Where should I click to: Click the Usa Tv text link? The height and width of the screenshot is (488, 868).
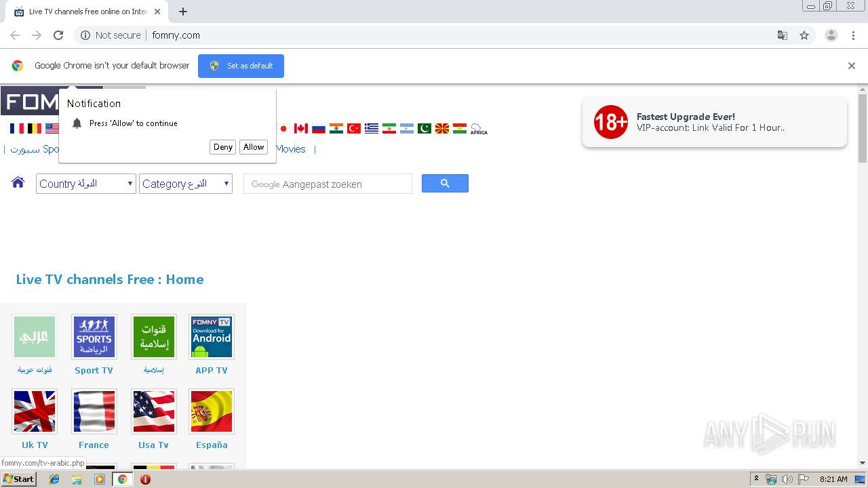(153, 445)
